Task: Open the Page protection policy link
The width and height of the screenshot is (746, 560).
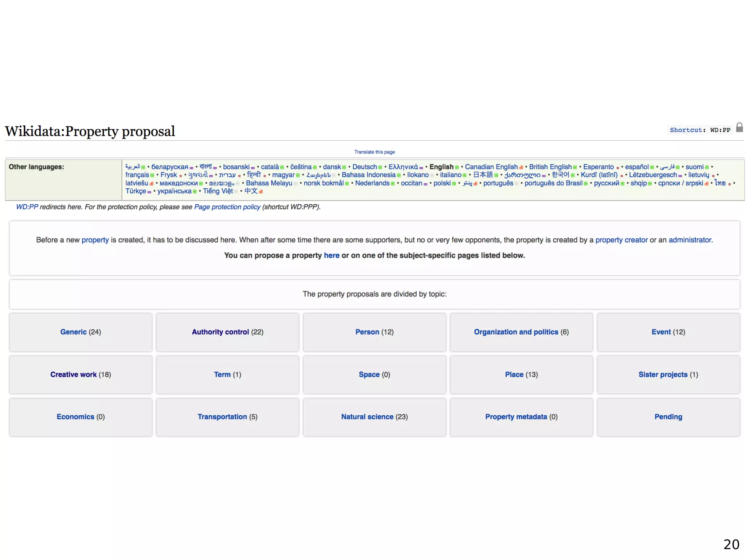Action: (x=227, y=207)
